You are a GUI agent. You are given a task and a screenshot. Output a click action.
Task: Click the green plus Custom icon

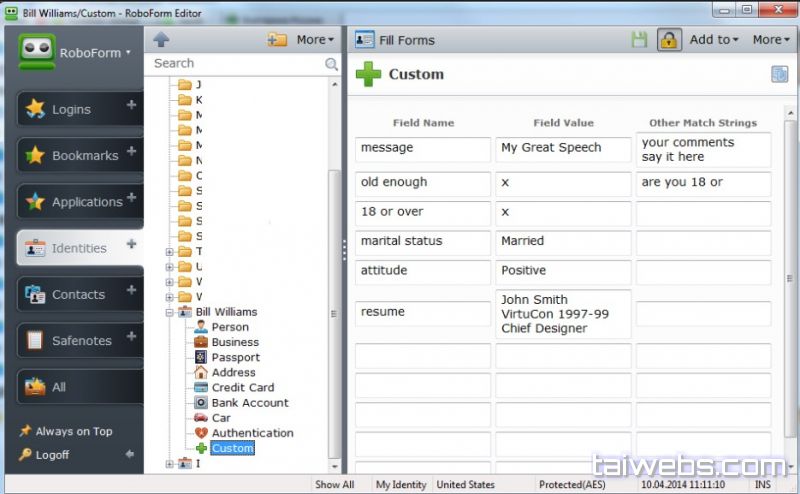(368, 75)
